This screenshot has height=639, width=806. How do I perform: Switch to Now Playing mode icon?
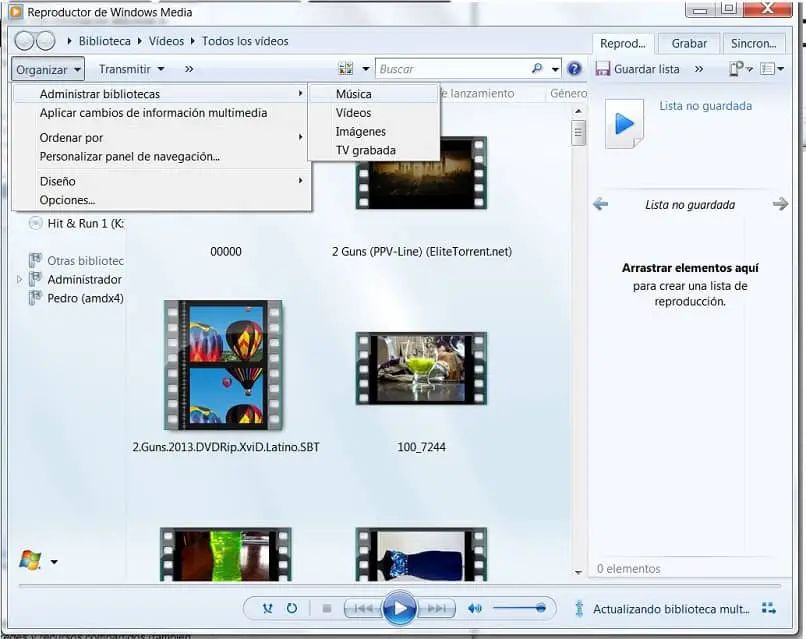coord(768,608)
